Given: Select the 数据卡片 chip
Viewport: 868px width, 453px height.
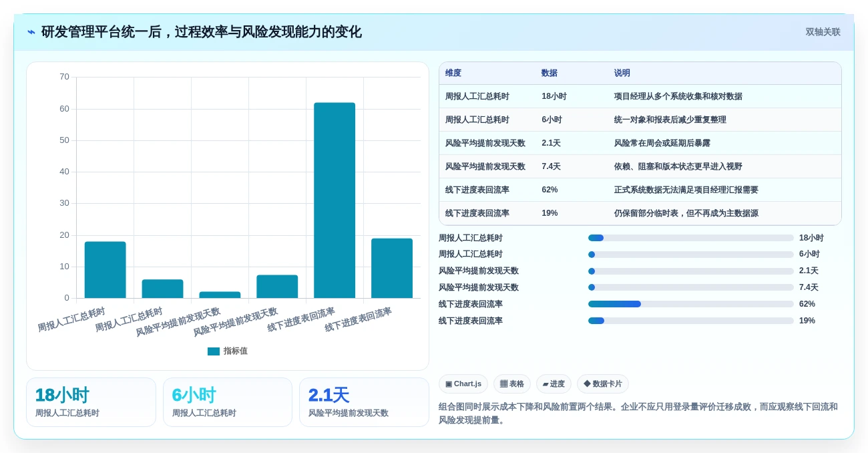Looking at the screenshot, I should pos(603,384).
